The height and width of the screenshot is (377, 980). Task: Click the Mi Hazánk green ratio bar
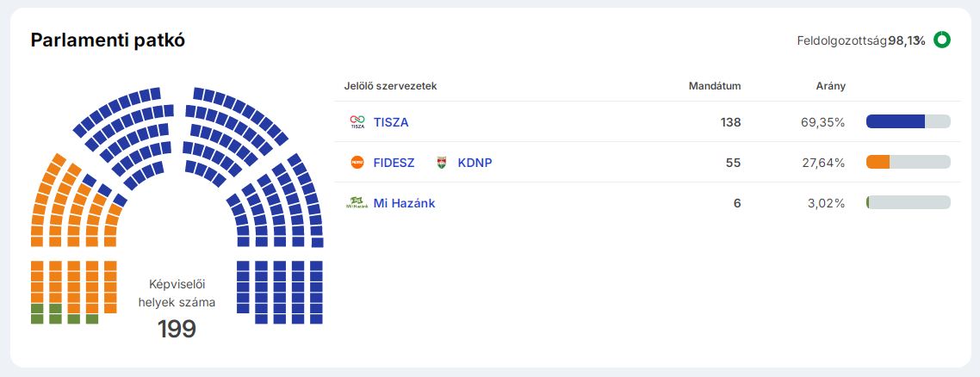tap(868, 202)
